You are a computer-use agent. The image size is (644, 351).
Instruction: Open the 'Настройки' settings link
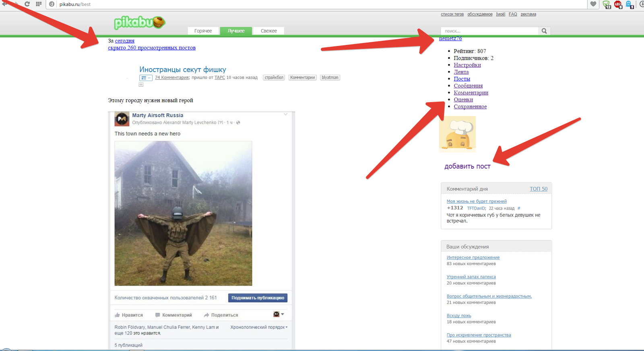pos(467,65)
